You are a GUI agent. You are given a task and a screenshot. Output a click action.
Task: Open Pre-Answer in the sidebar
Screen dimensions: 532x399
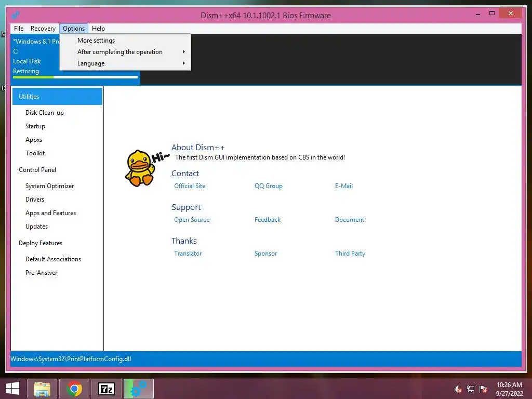41,273
